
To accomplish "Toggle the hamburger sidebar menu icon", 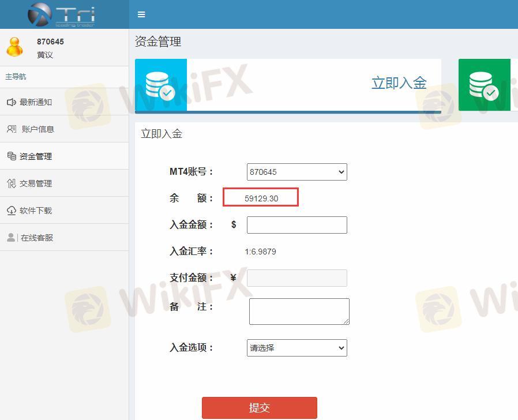I will pyautogui.click(x=141, y=14).
